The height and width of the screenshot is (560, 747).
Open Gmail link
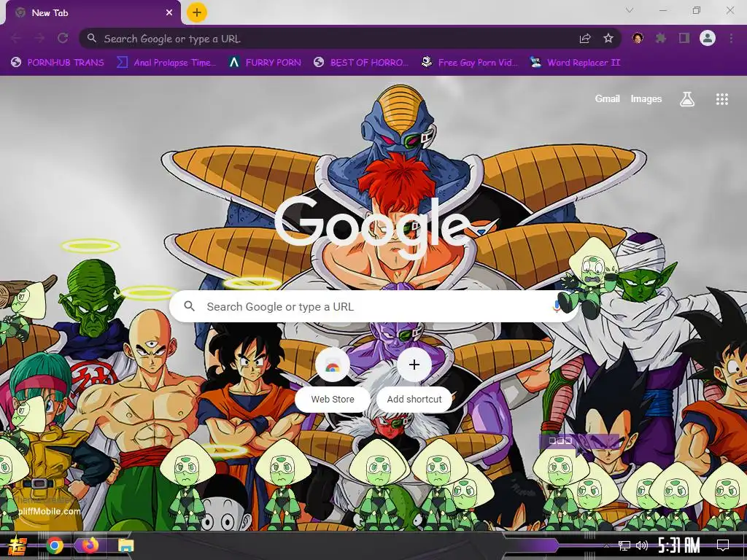click(x=608, y=99)
